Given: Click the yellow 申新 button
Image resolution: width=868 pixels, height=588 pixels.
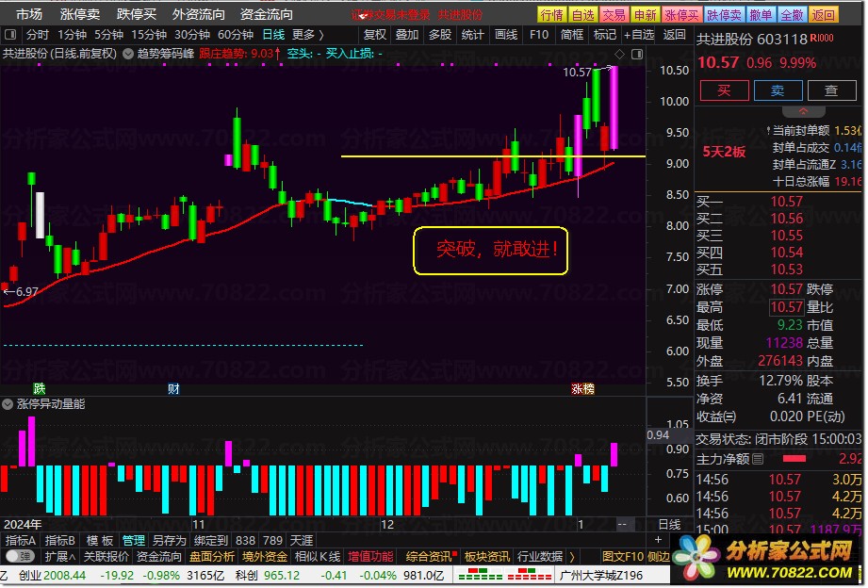Looking at the screenshot, I should tap(645, 15).
